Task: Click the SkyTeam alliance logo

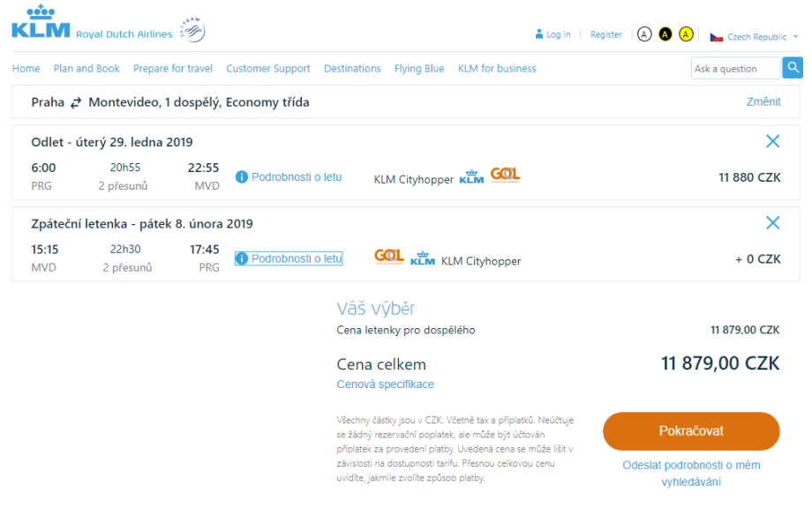Action: (192, 30)
